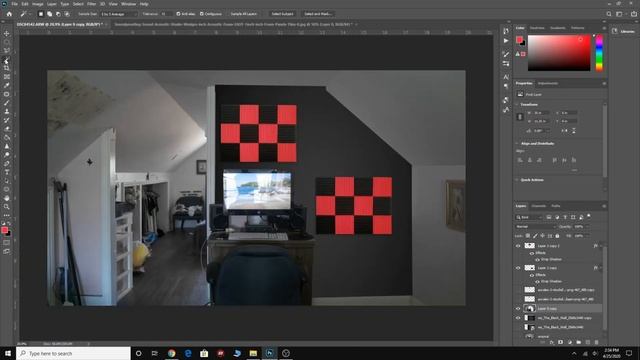Hide Layer 3 copy visibility eye
640x360 pixels.
click(518, 268)
